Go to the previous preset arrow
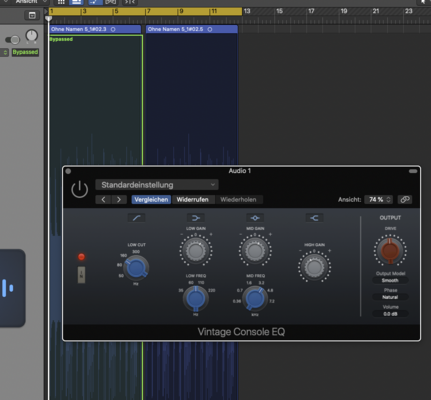The height and width of the screenshot is (400, 431). click(x=103, y=200)
